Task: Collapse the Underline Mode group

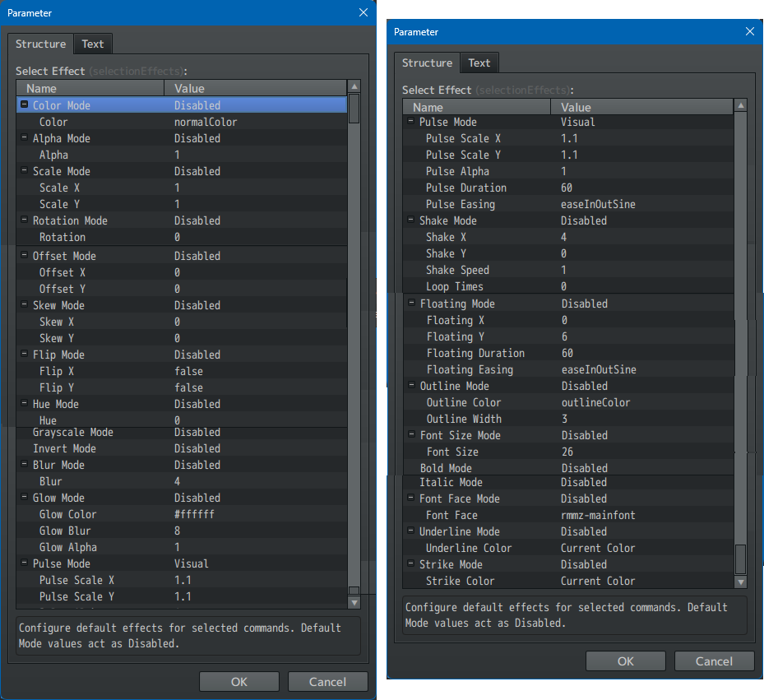Action: [410, 531]
